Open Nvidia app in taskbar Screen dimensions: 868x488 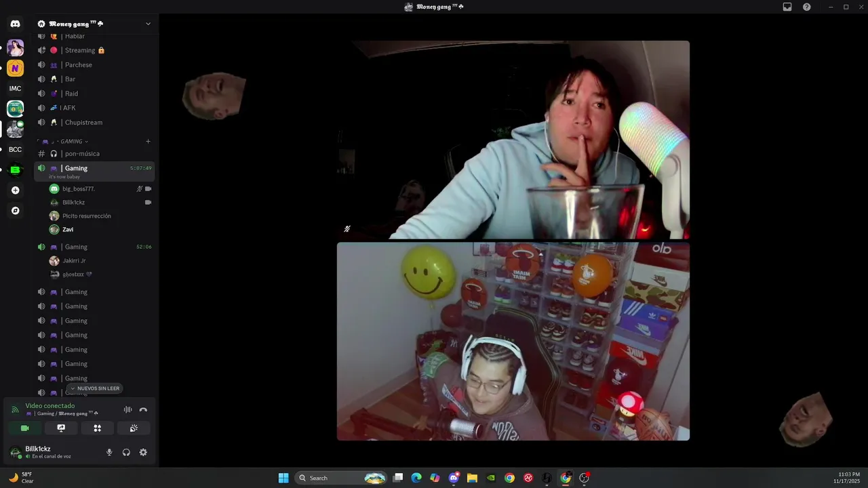(491, 478)
